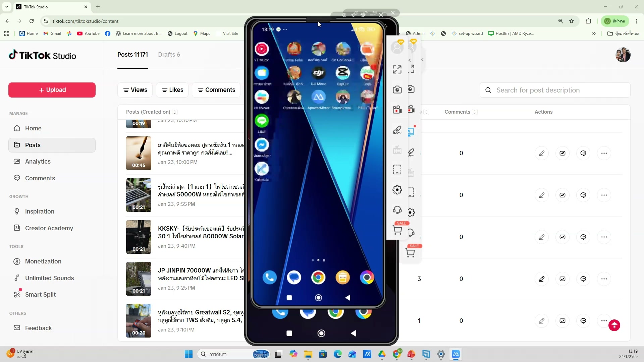
Task: Capture phone screenshot with camera icon
Action: click(x=397, y=89)
